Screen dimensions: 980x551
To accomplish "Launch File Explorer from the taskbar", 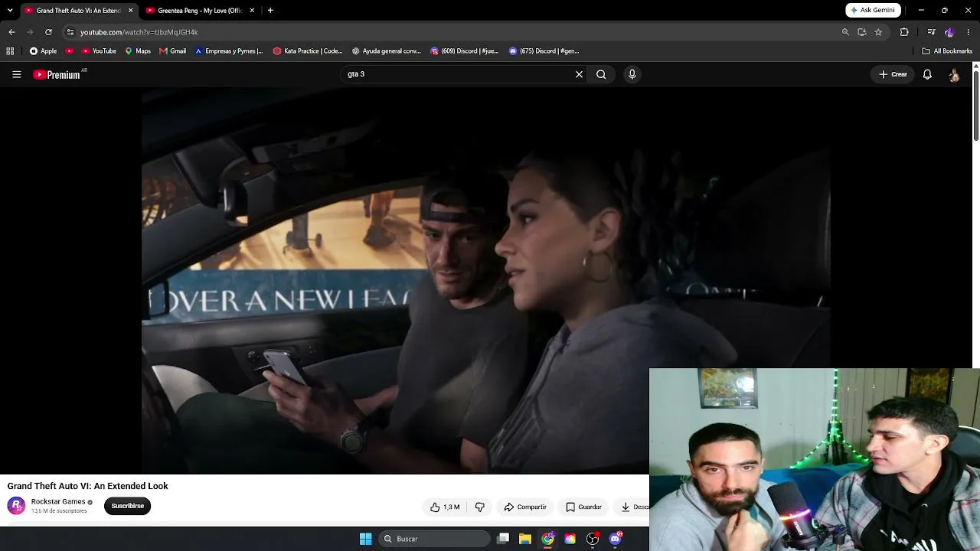I will pos(525,539).
